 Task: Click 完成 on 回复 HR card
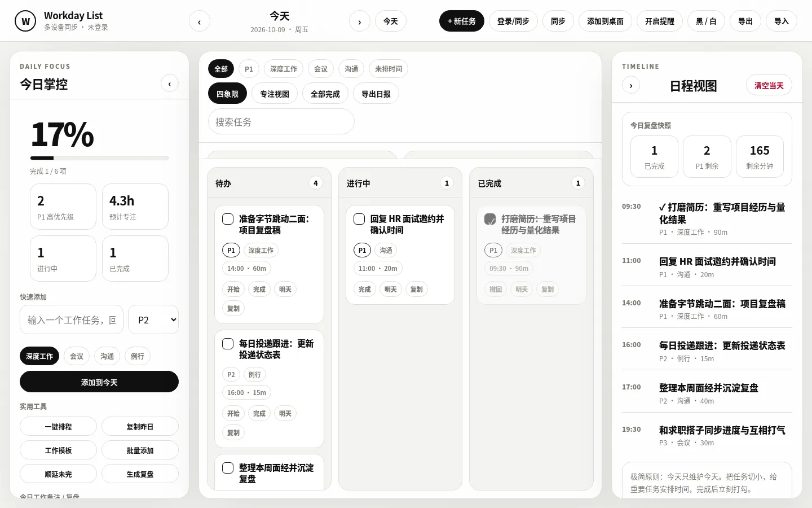(x=365, y=289)
